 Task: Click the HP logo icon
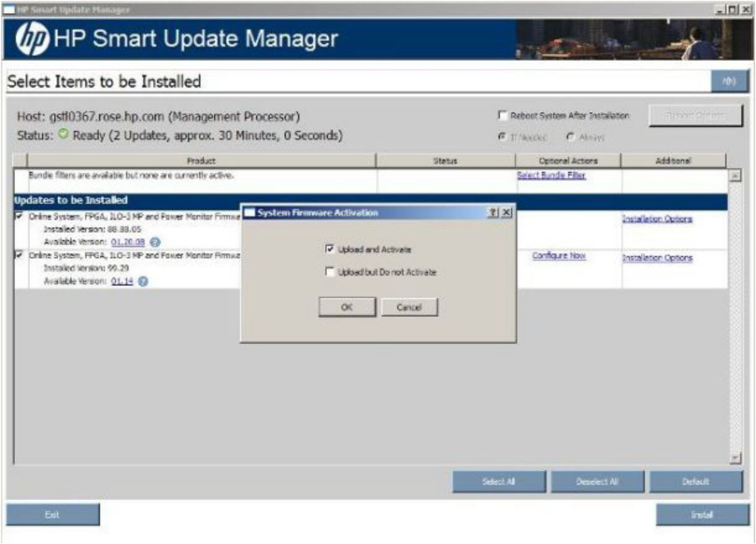[32, 39]
